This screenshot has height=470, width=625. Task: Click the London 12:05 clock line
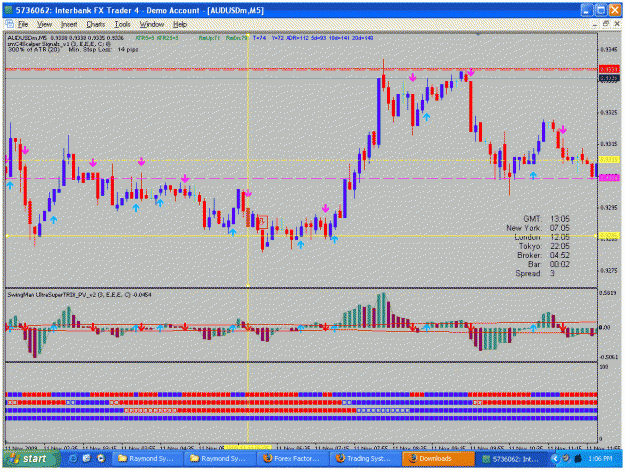point(542,237)
